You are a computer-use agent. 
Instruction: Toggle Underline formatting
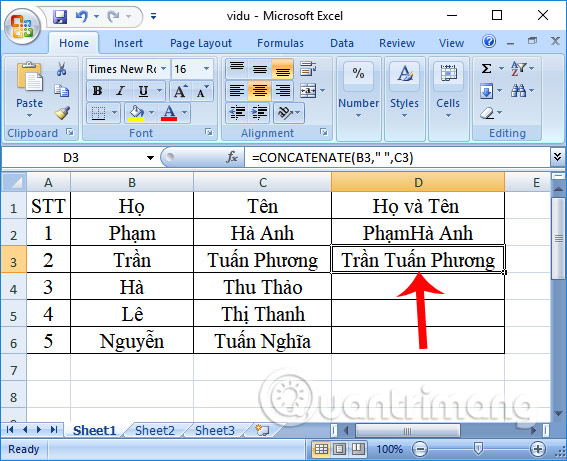tap(143, 91)
